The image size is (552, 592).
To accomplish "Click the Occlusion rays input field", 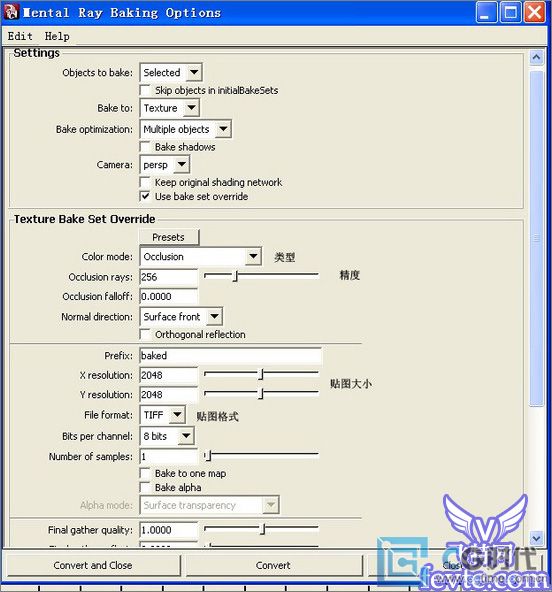I will pos(169,277).
